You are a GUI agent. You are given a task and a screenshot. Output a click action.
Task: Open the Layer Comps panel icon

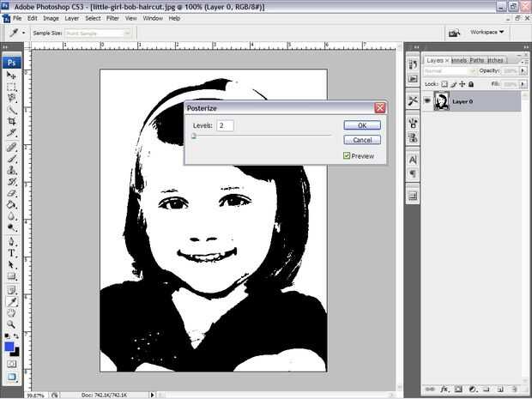click(x=413, y=196)
